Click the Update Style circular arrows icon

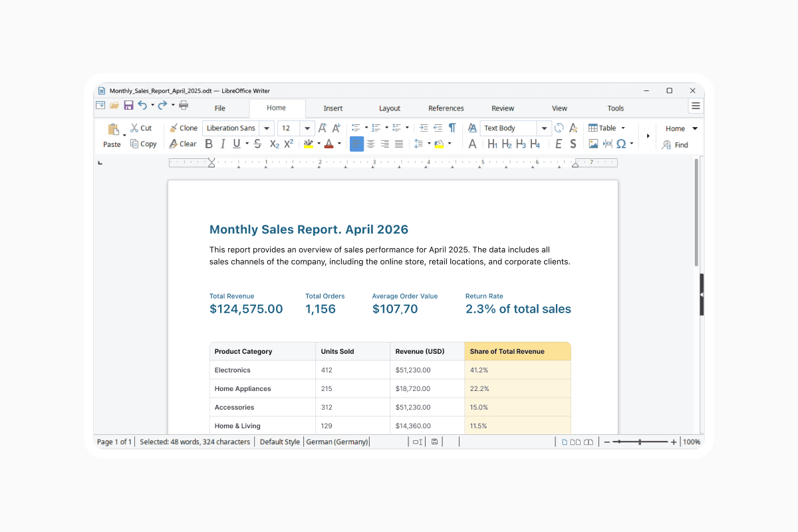[559, 128]
